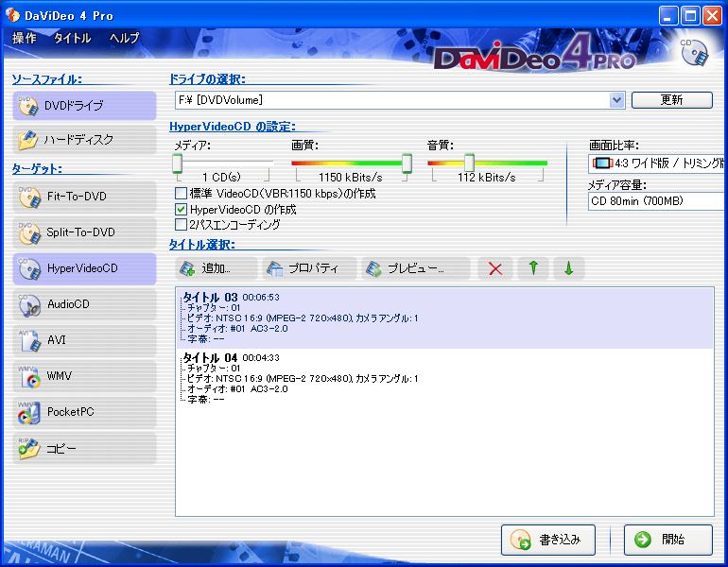Minimize the DaViDeo window

668,16
